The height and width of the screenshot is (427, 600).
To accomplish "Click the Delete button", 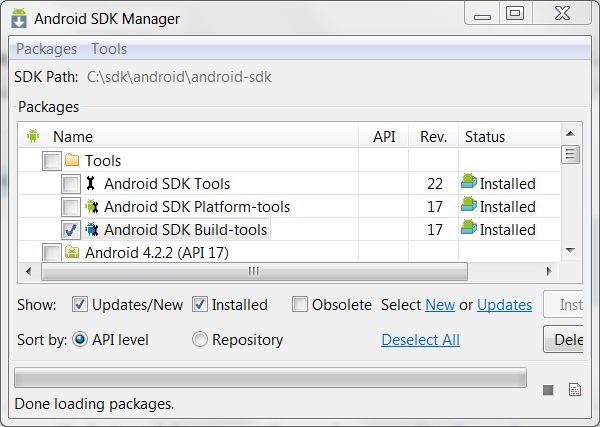I will click(563, 339).
